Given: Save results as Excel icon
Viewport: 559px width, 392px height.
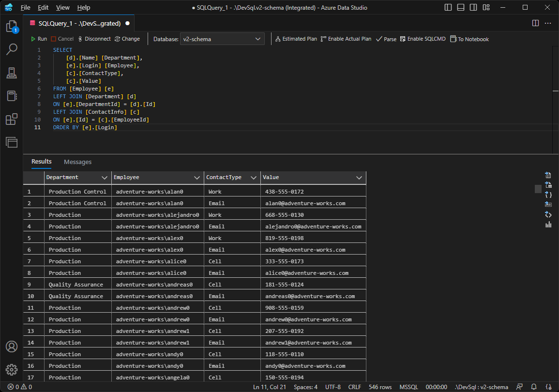Looking at the screenshot, I should (x=548, y=184).
